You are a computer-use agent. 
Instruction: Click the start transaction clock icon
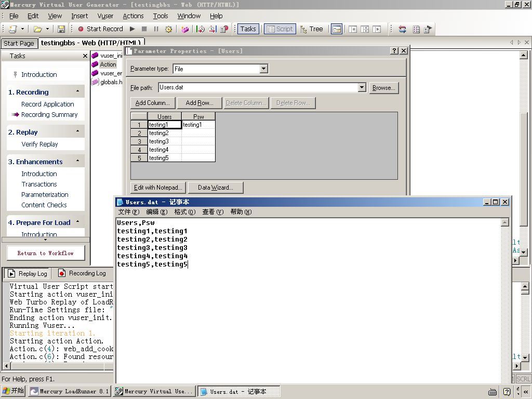click(x=201, y=29)
